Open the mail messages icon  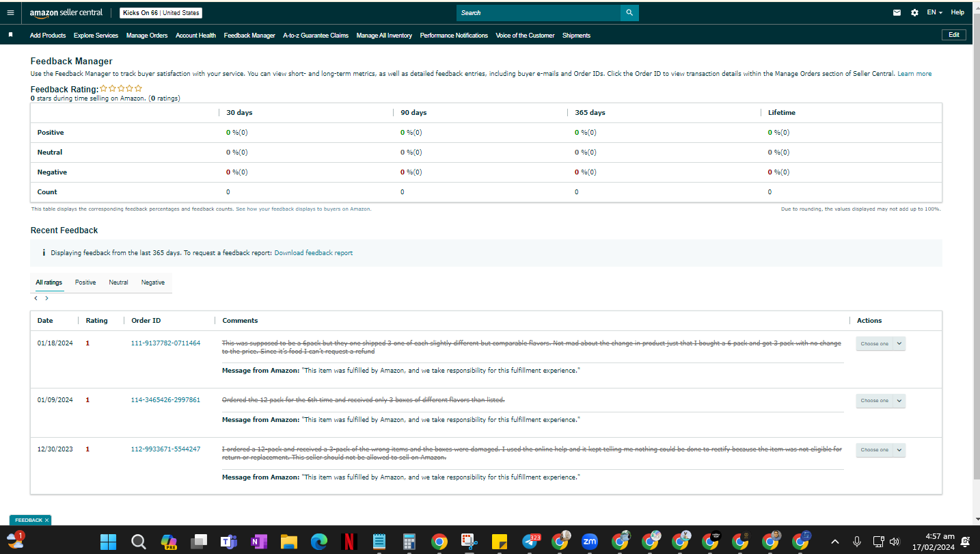pos(897,13)
